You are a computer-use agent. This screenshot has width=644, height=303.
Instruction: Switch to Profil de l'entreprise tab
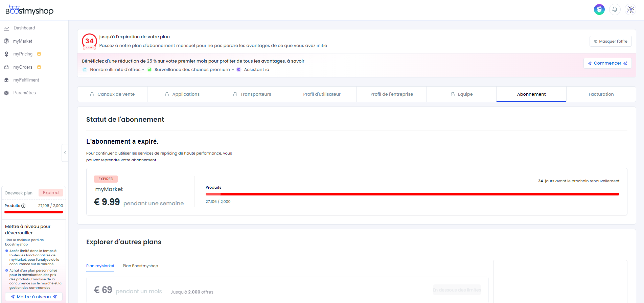point(392,94)
